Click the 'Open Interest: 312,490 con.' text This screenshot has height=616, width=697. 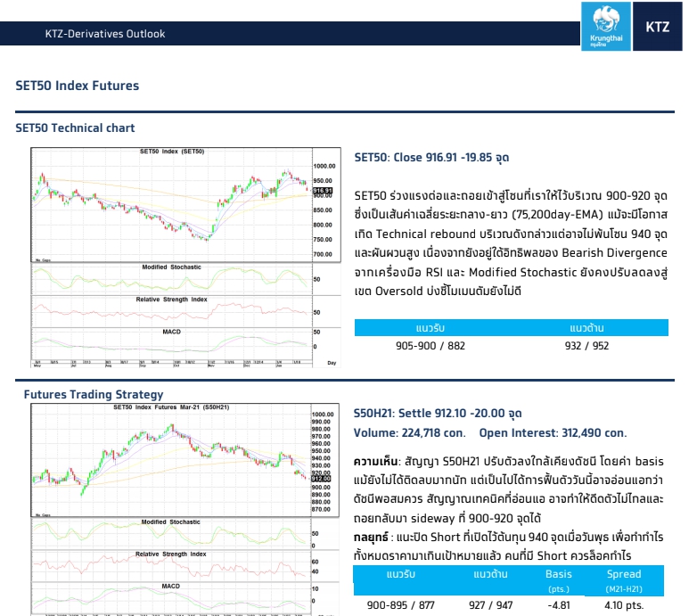click(553, 433)
